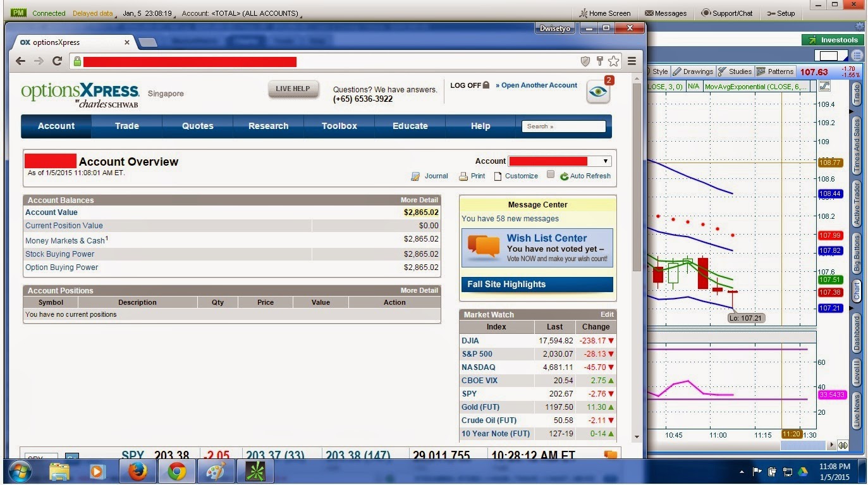Open Live News side tab
The image size is (868, 485).
tap(858, 410)
